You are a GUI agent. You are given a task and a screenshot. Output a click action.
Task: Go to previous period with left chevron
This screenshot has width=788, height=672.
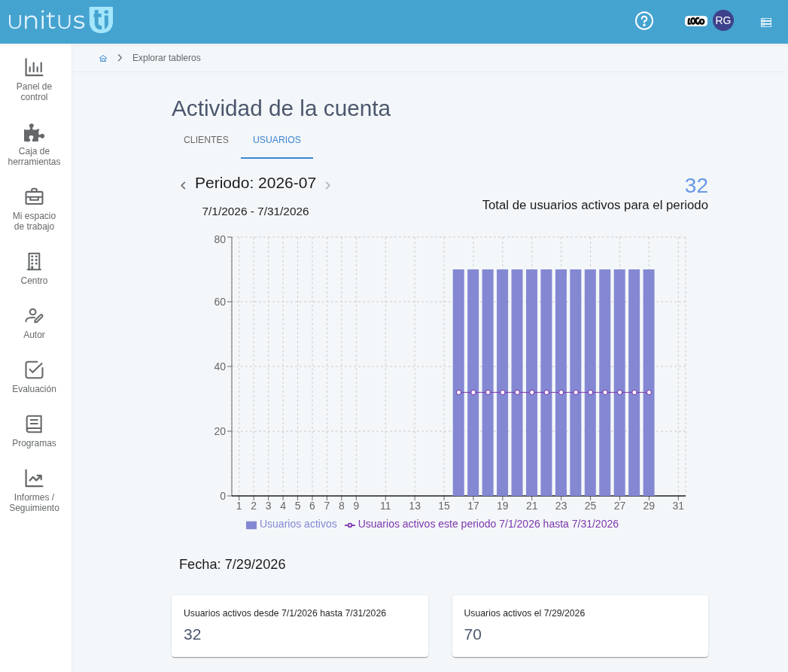coord(184,185)
